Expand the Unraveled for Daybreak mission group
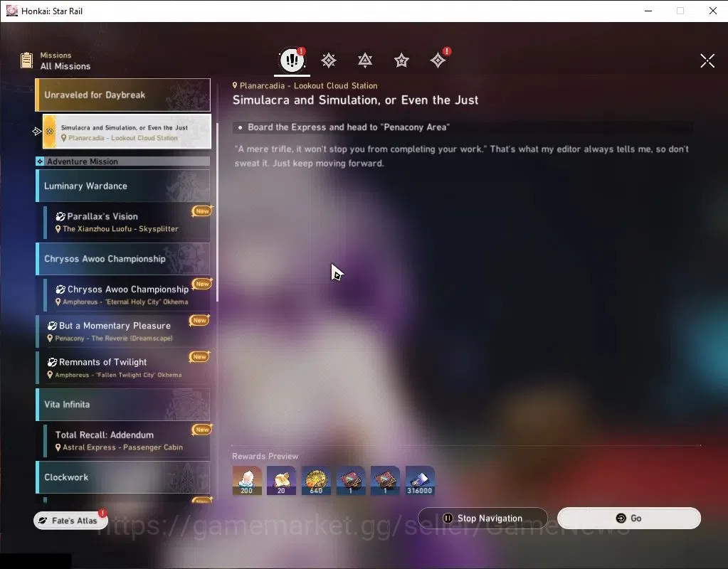728x569 pixels. tap(123, 95)
